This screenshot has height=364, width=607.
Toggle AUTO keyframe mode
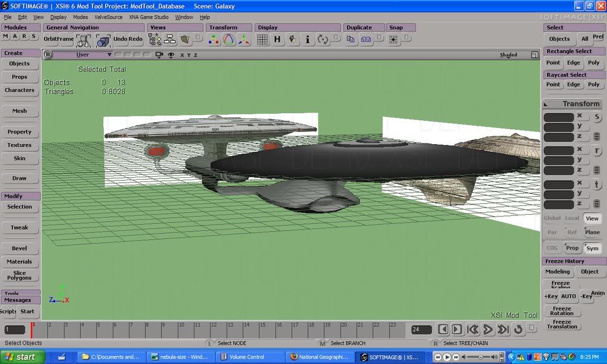[568, 296]
